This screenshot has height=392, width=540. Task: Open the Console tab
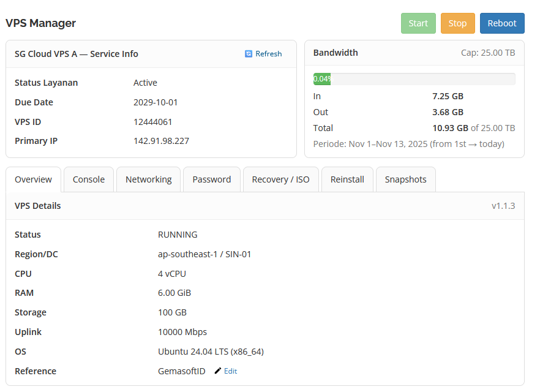89,179
